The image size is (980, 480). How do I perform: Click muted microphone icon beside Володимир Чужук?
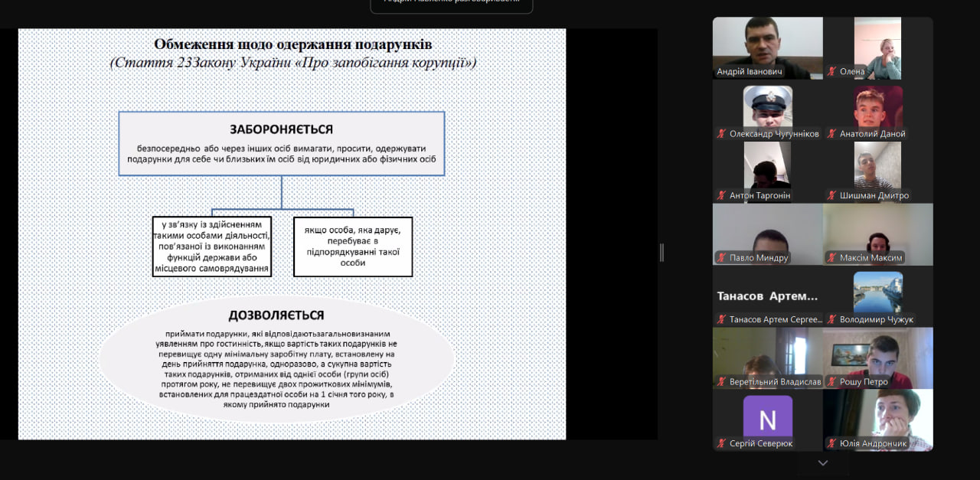click(831, 320)
